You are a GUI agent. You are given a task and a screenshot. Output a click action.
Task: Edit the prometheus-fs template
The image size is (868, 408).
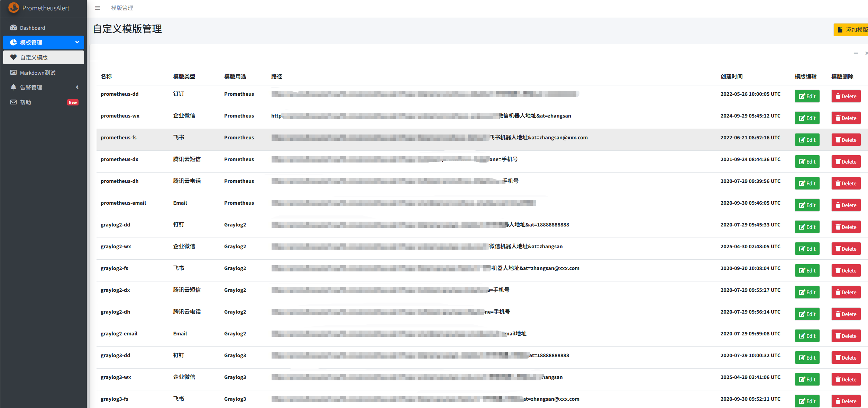click(x=807, y=140)
